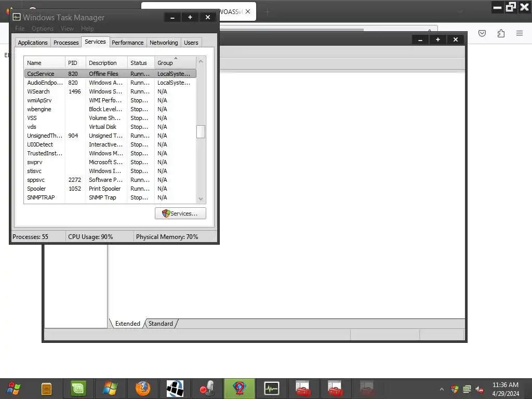Add a new browser tab
Image resolution: width=532 pixels, height=399 pixels.
(268, 12)
